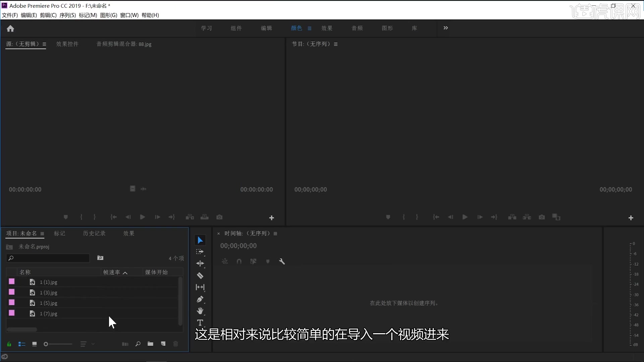Viewport: 644px width, 362px height.
Task: Open the sort options chevron in project panel
Action: 93,344
